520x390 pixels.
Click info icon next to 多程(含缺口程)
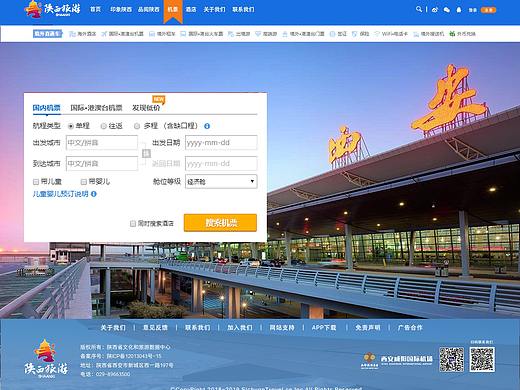click(x=207, y=126)
